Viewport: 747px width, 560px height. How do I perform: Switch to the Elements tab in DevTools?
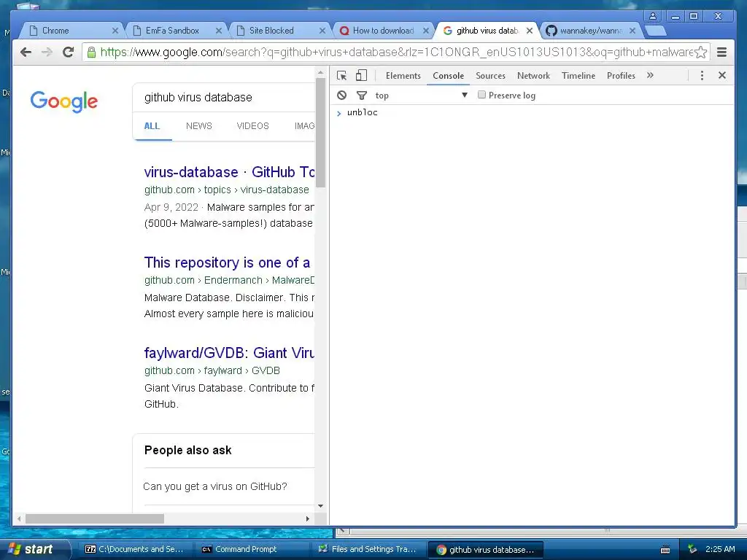click(x=403, y=75)
